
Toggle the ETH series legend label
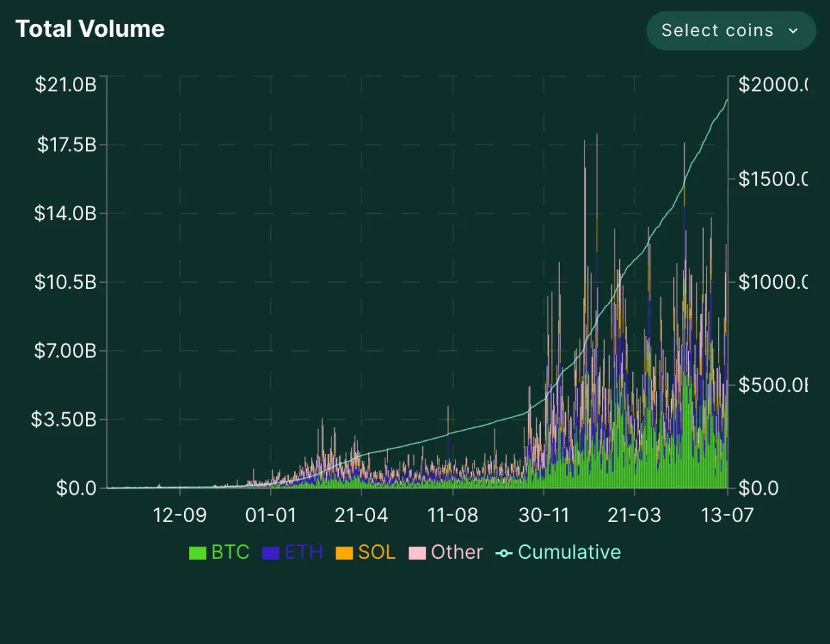point(303,552)
